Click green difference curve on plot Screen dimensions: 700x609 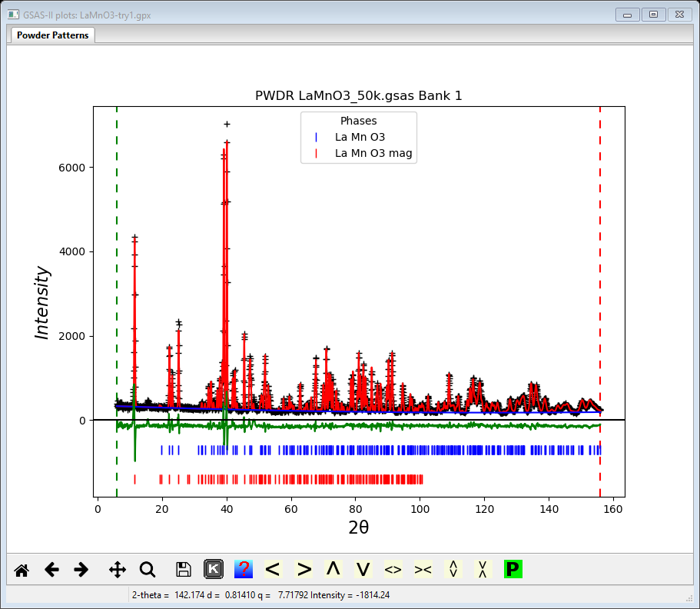[357, 426]
